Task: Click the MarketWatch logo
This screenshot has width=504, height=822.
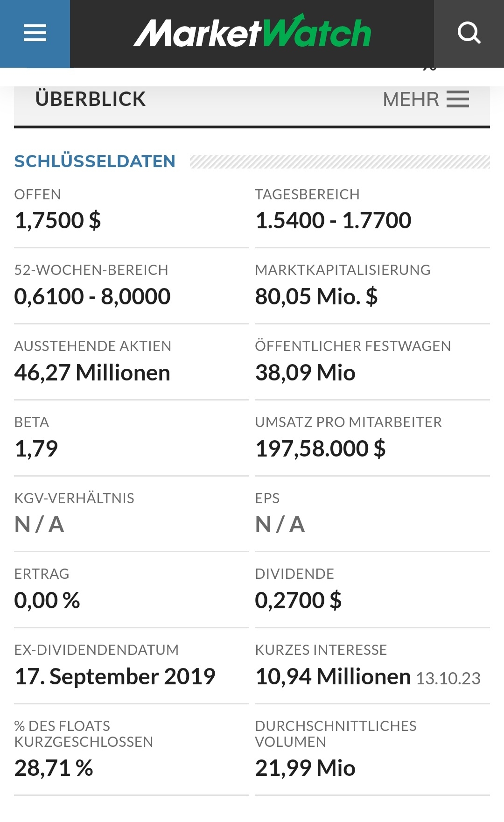Action: pos(252,32)
